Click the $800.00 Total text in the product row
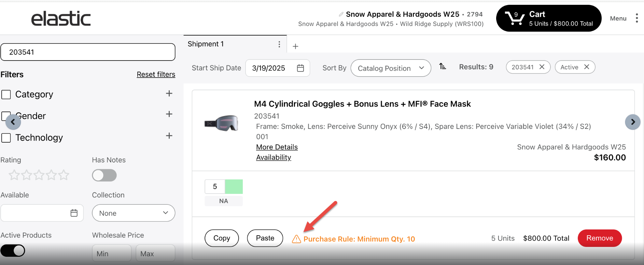The width and height of the screenshot is (644, 265). pos(546,238)
